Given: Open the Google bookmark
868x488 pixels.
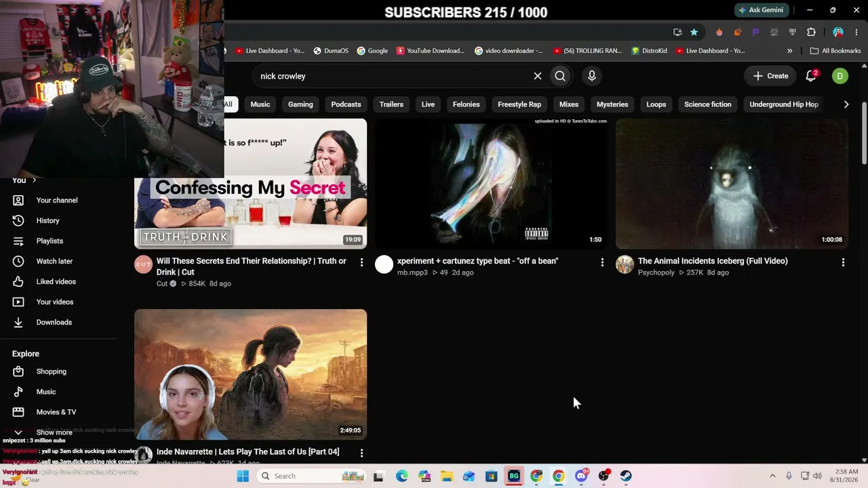Looking at the screenshot, I should pyautogui.click(x=372, y=51).
